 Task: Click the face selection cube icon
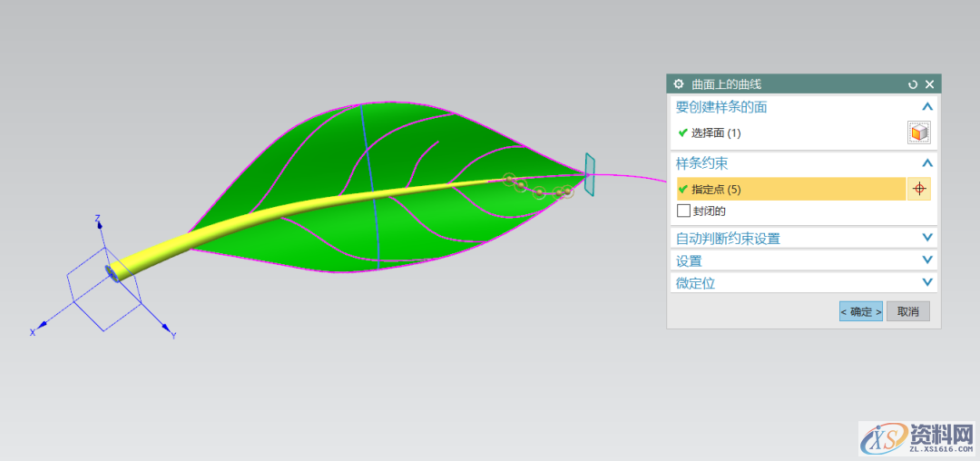(919, 132)
